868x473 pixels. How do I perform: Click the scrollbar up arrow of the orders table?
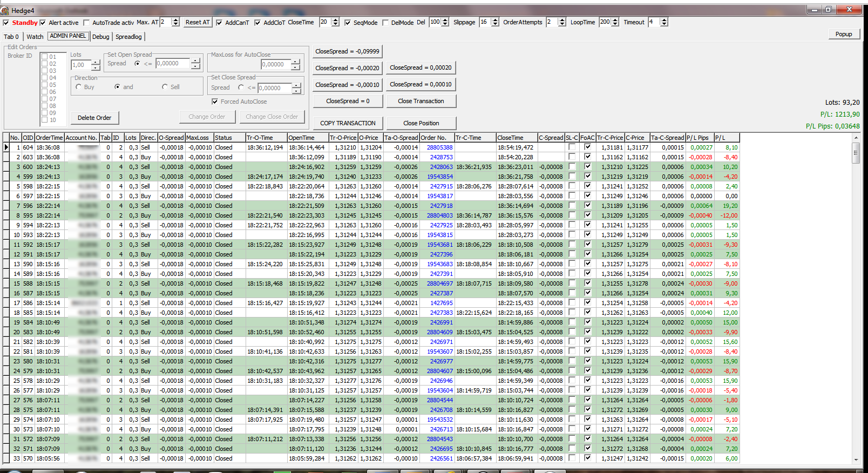click(856, 138)
